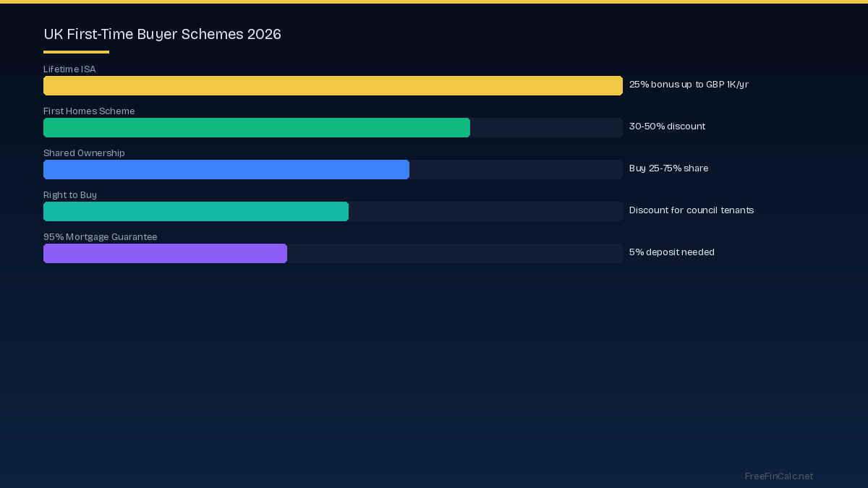Viewport: 868px width, 488px height.
Task: Click the "Discount for council tenants" text
Action: pos(691,210)
